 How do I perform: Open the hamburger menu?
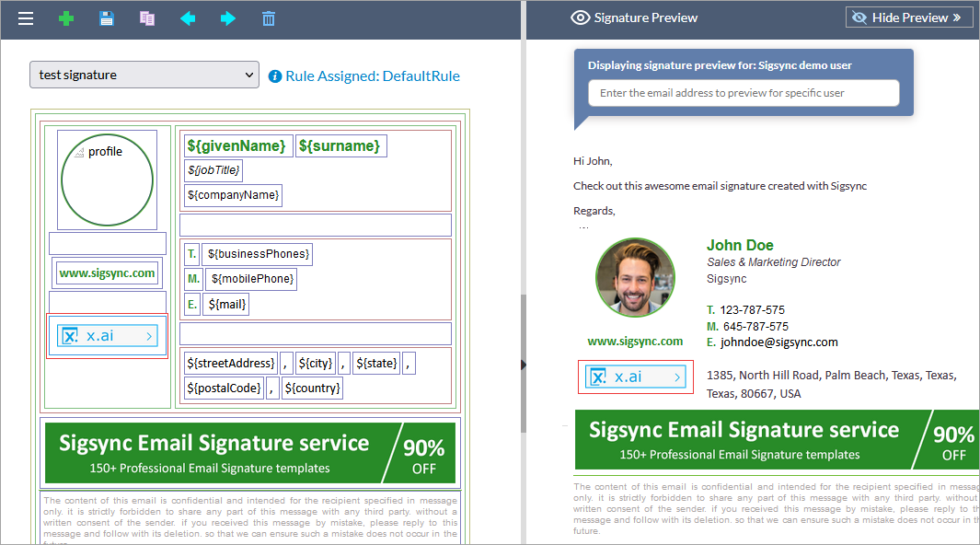[26, 18]
